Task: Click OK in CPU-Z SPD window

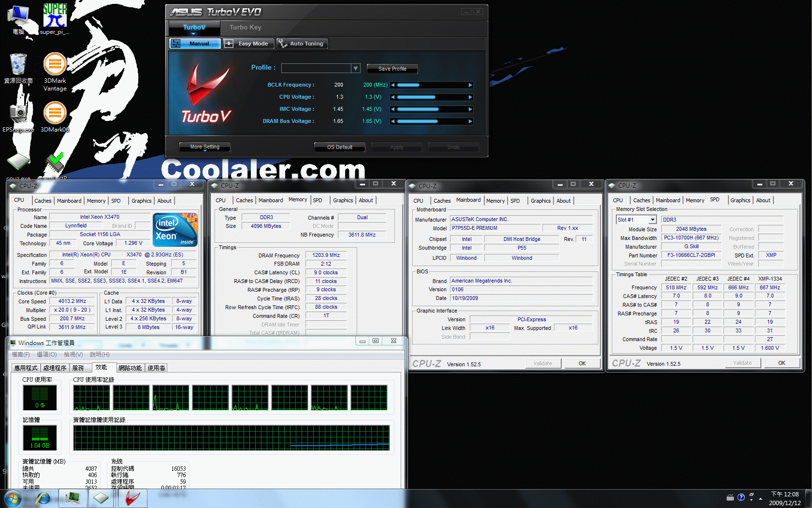Action: (782, 363)
